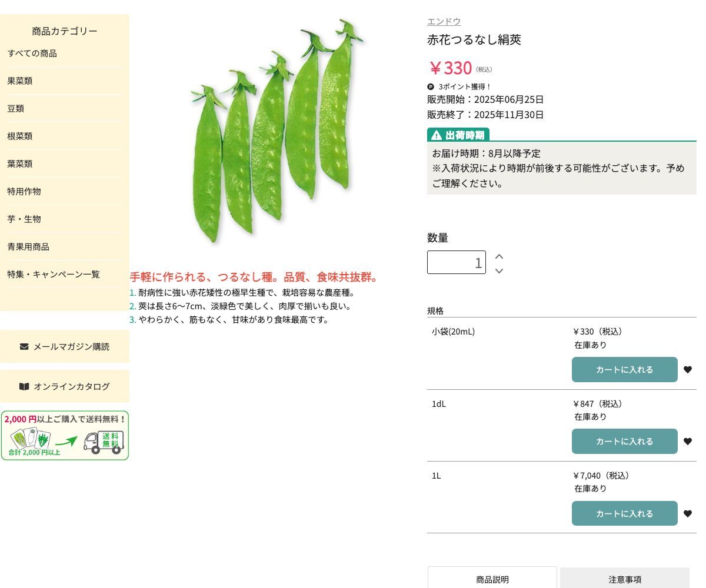Switch to the 注意事項 tab
Viewport: 706px width, 588px height.
[625, 579]
